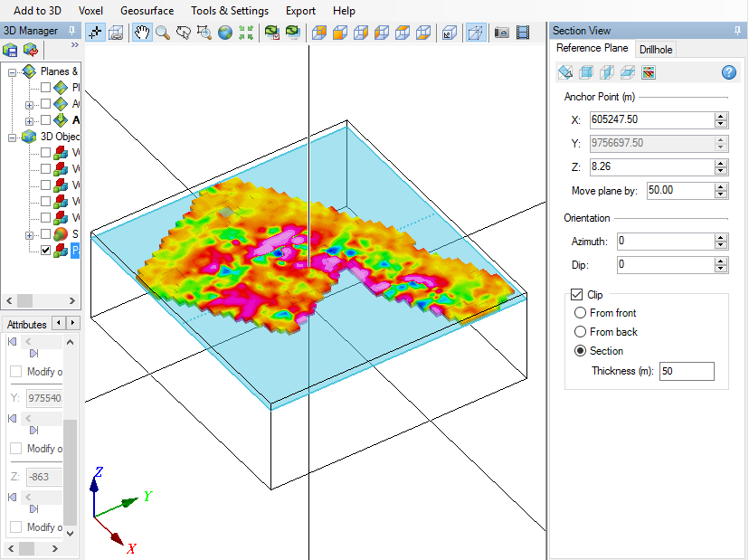The image size is (749, 560).
Task: Toggle the Clip checkbox
Action: click(576, 295)
